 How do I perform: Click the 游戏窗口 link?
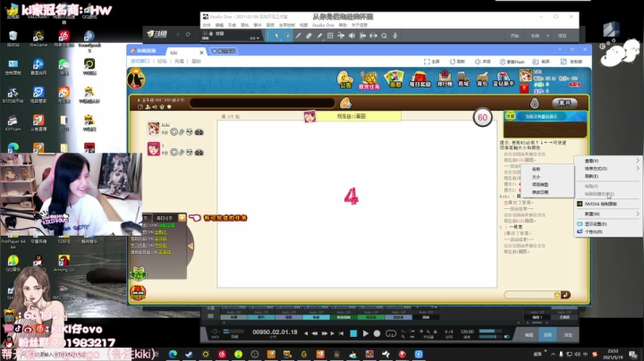(x=140, y=61)
